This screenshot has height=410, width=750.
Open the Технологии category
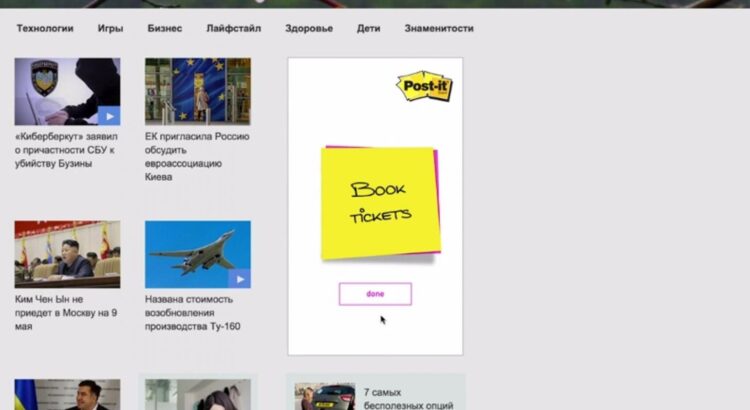[45, 28]
